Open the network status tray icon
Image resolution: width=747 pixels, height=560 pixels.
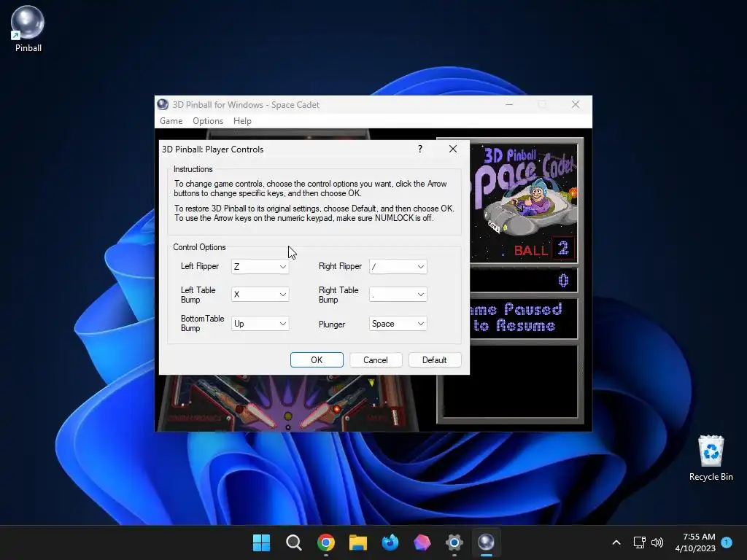[639, 542]
